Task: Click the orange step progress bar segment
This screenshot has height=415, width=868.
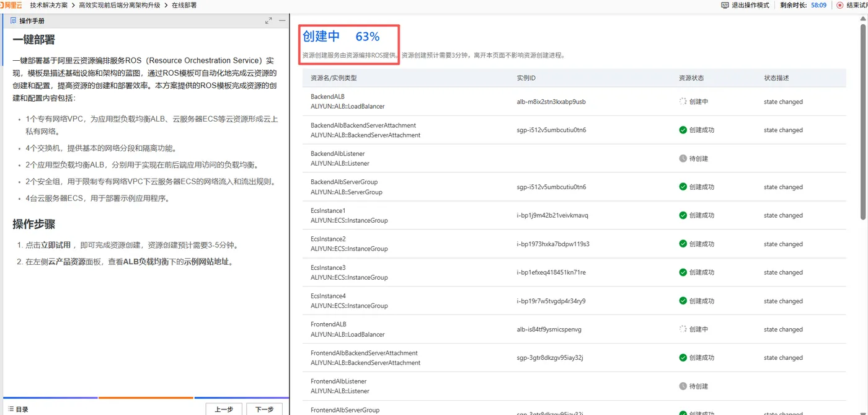Action: 146,398
